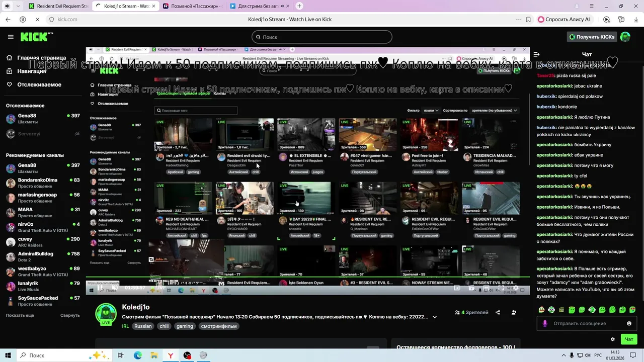Click the 'chill' tag under stream title

(164, 326)
